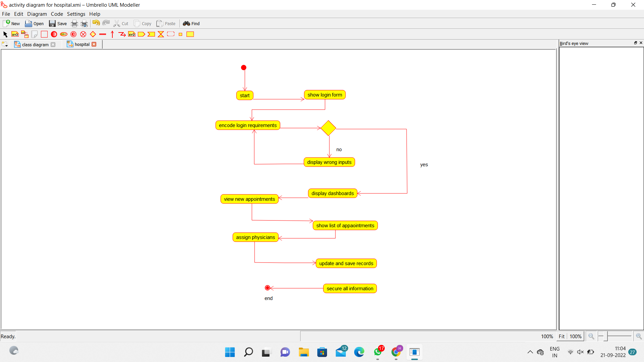Choose the Branch/Merge diamond tool
This screenshot has width=644, height=362.
point(93,34)
